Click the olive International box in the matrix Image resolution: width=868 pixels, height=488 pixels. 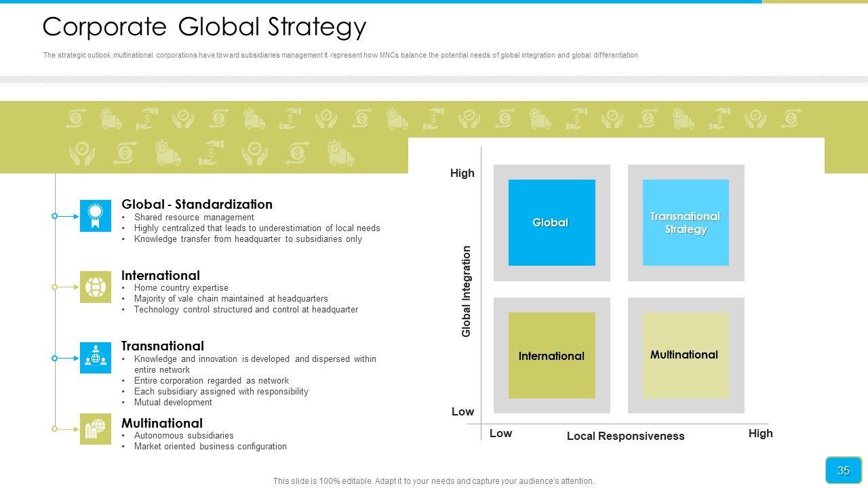click(552, 355)
